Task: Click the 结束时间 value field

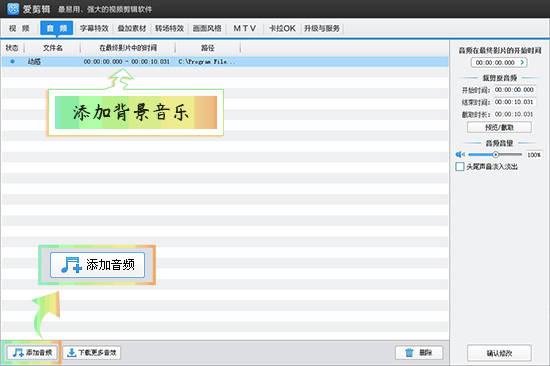Action: [514, 102]
